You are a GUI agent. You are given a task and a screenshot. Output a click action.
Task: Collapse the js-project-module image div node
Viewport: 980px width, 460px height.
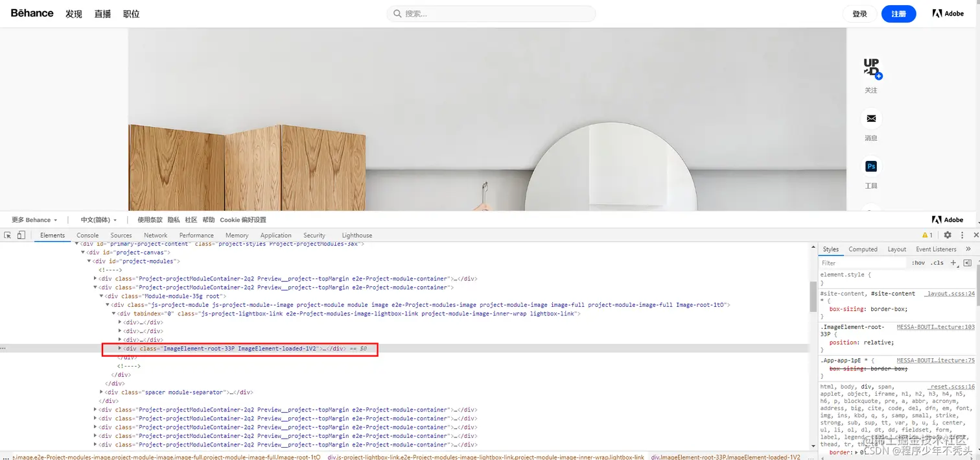[x=108, y=305]
